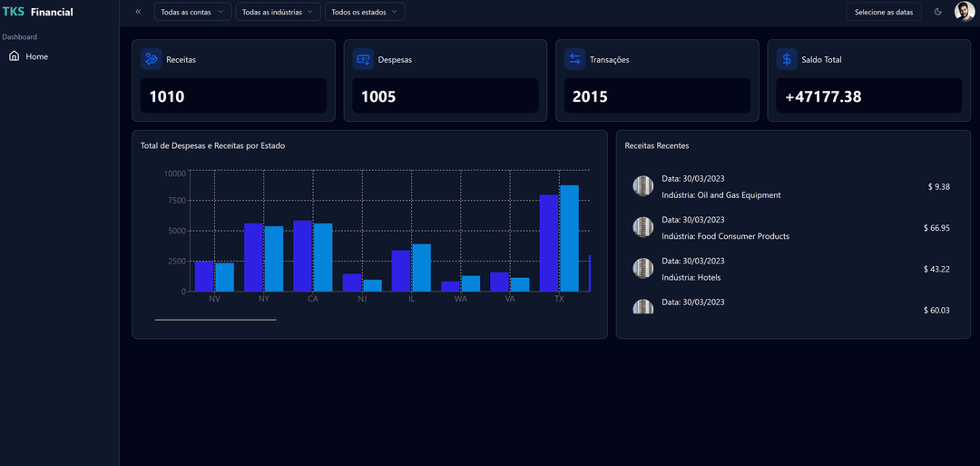Image resolution: width=980 pixels, height=466 pixels.
Task: Click the CA dark blue bar
Action: click(302, 255)
